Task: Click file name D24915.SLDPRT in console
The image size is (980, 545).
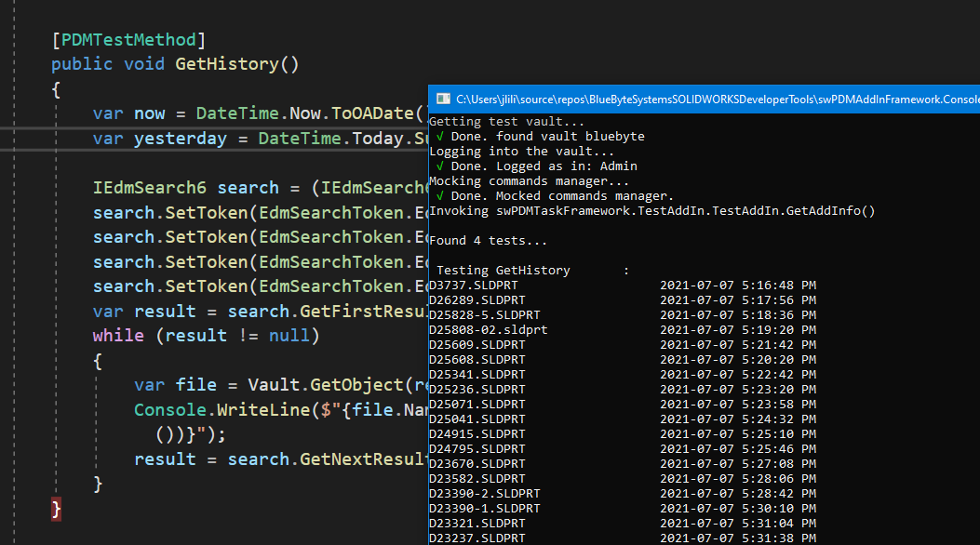Action: [x=477, y=434]
